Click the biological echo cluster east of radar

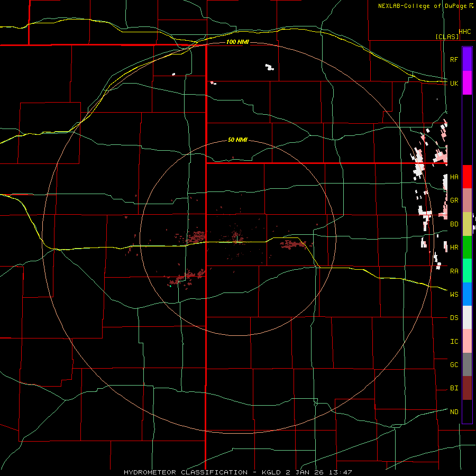(292, 244)
